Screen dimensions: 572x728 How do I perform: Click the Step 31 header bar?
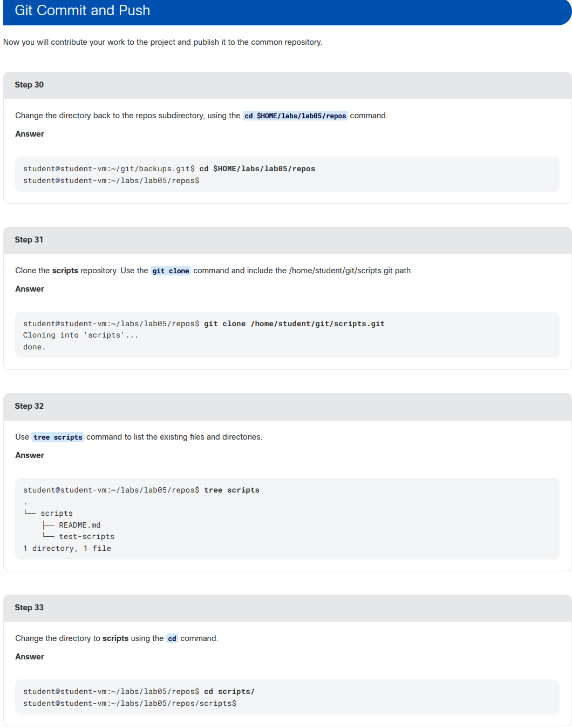[287, 240]
